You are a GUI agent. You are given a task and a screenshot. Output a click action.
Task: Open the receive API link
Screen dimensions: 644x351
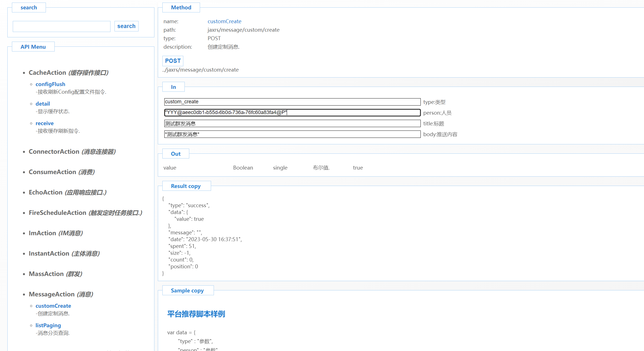pos(44,123)
